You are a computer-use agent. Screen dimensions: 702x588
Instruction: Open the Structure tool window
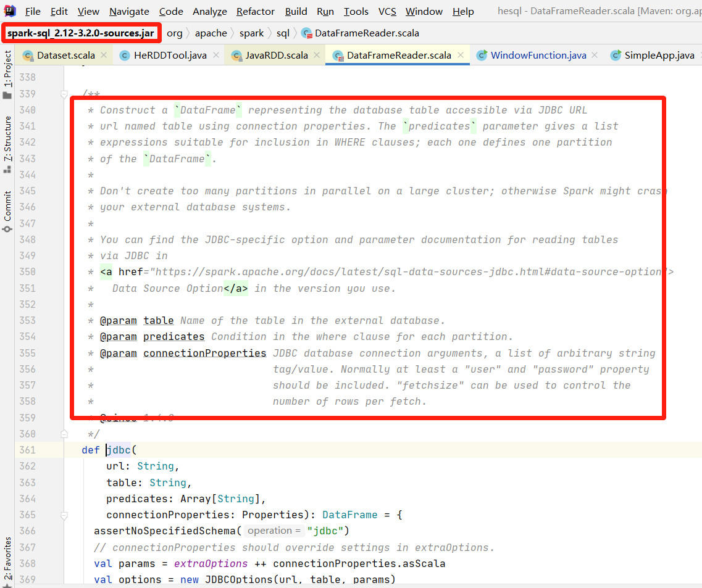click(7, 144)
